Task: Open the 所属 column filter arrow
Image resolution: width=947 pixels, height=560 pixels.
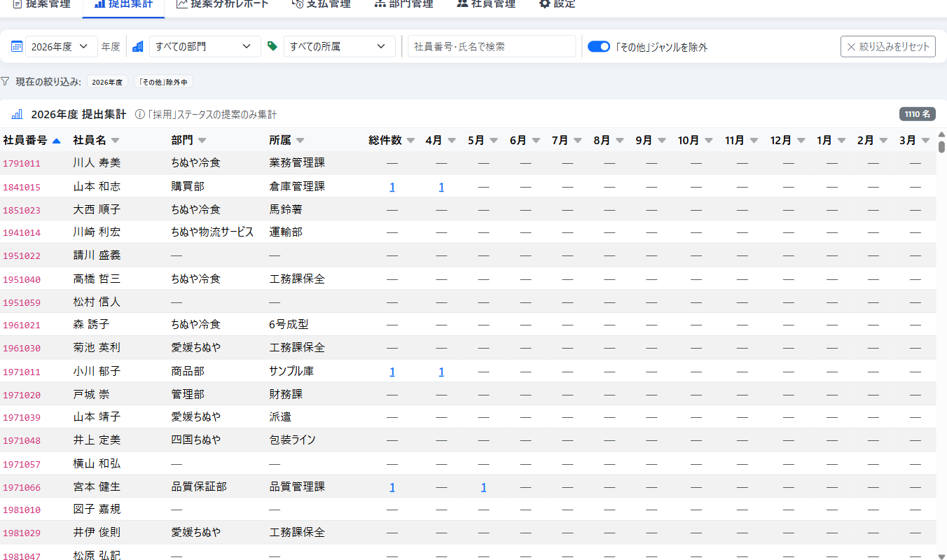Action: click(300, 141)
